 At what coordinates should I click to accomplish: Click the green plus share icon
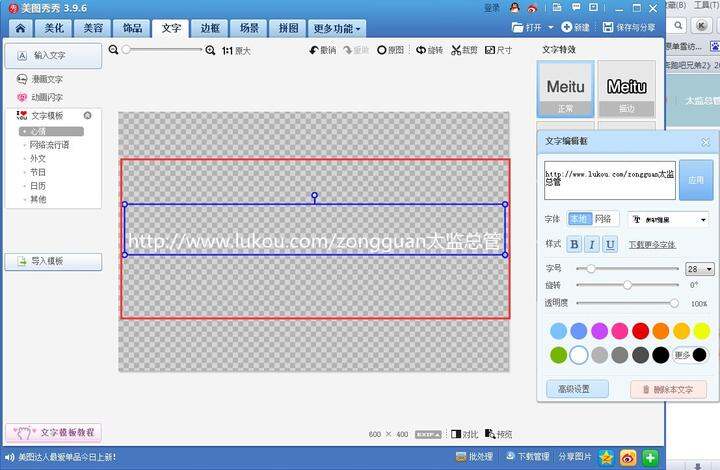point(650,457)
